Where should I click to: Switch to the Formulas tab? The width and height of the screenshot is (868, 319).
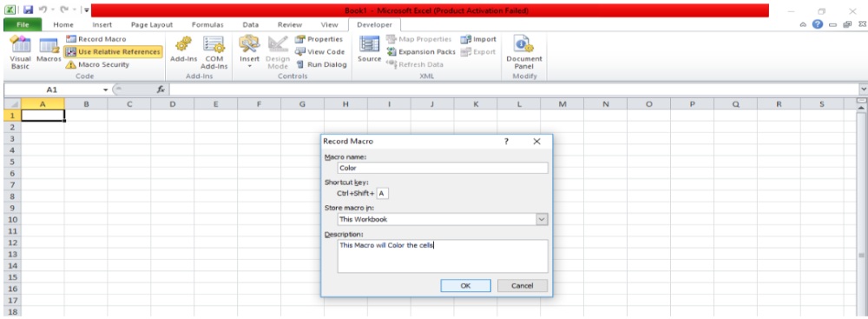[207, 25]
